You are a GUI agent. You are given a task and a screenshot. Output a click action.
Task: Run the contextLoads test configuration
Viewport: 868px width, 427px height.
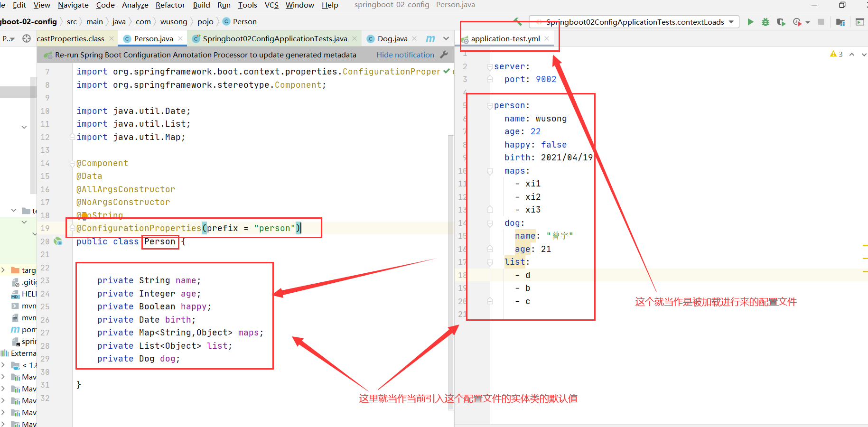tap(750, 22)
